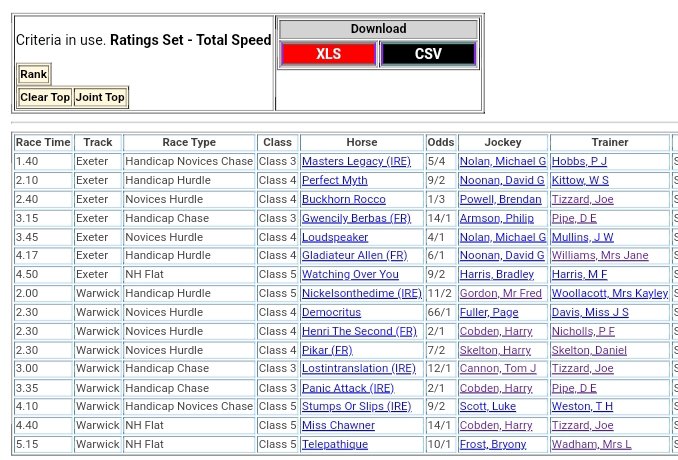Open Gwencily Berbas (FR) link
Screen dimensions: 678x460
click(x=355, y=218)
